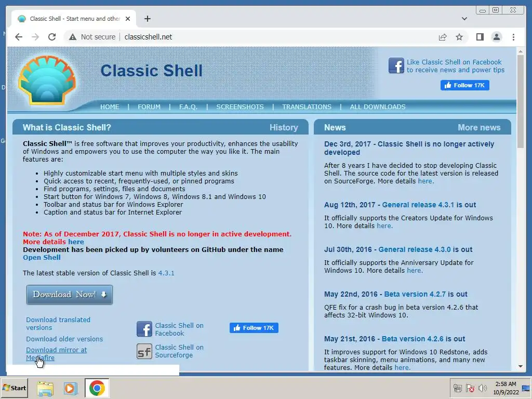Click the taskbar clock 2:58 AM

tap(506, 384)
